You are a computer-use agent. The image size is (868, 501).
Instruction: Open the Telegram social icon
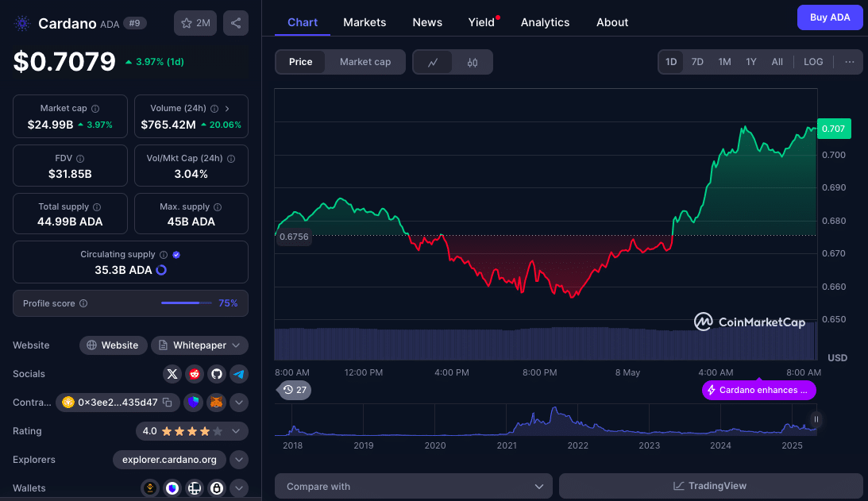pos(239,374)
